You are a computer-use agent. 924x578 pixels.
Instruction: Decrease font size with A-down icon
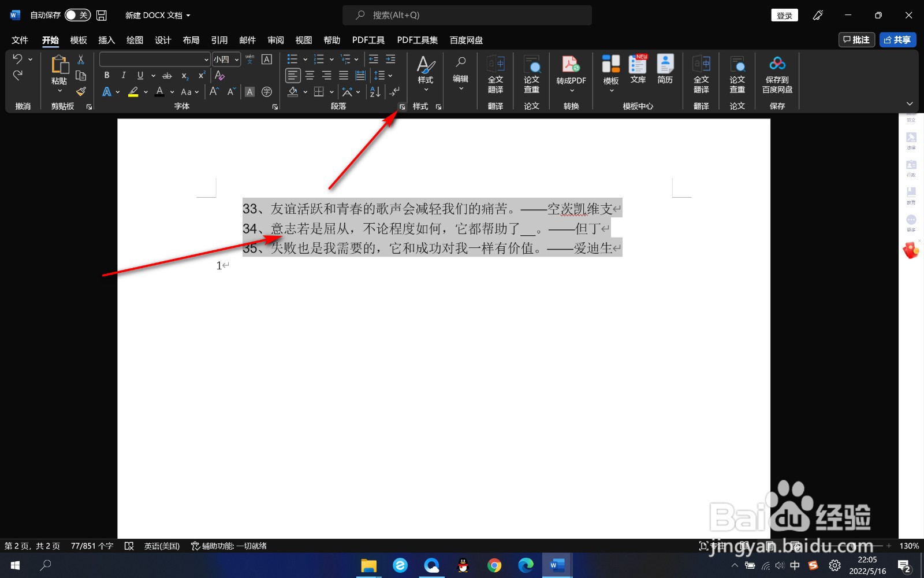point(231,91)
